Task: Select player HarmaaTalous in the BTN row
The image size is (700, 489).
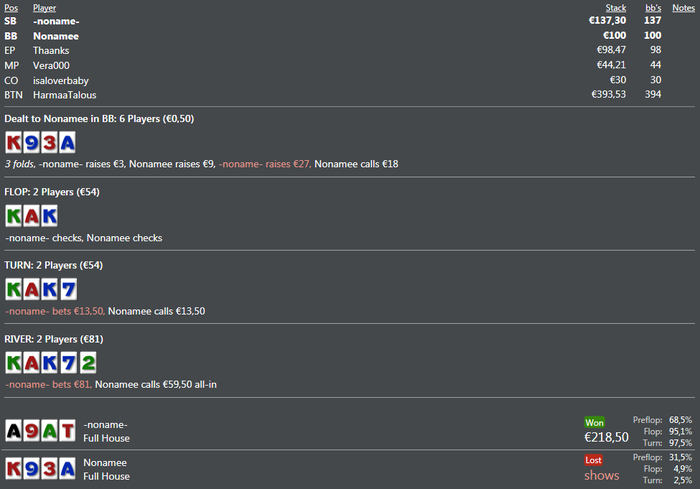Action: (66, 94)
